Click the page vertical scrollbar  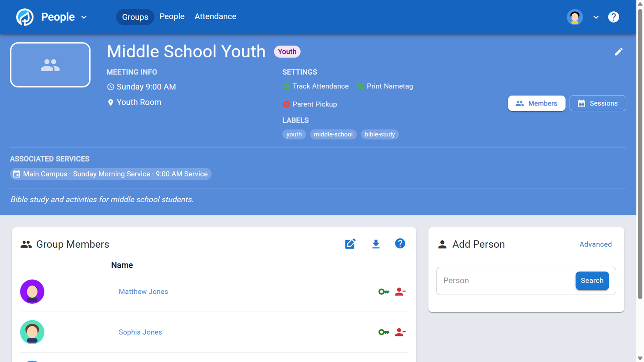pos(640,154)
